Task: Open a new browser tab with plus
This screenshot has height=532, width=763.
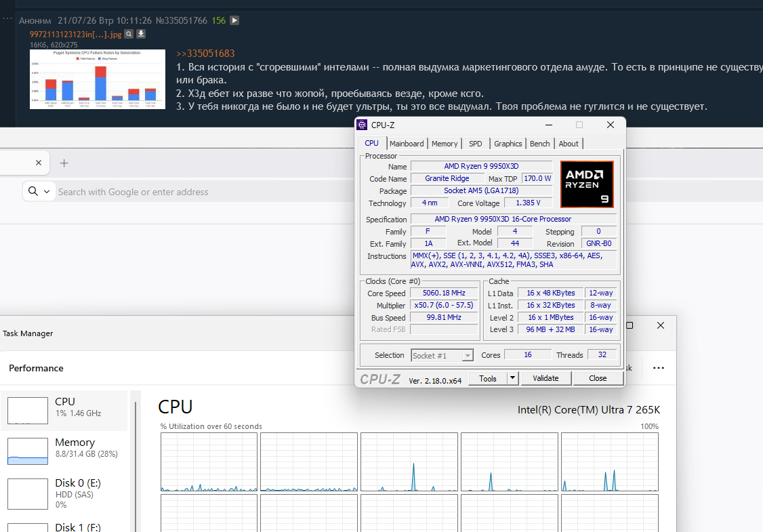Action: click(x=64, y=163)
